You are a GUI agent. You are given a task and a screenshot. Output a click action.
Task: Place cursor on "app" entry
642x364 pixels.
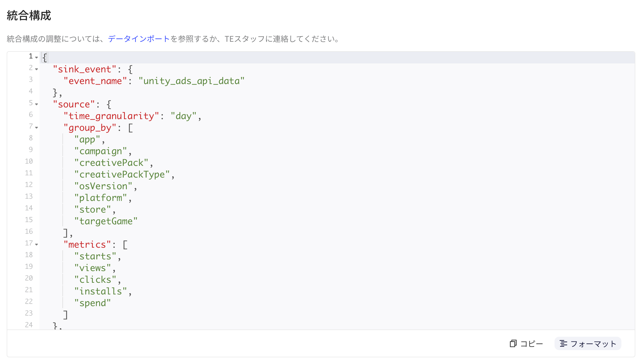click(87, 139)
